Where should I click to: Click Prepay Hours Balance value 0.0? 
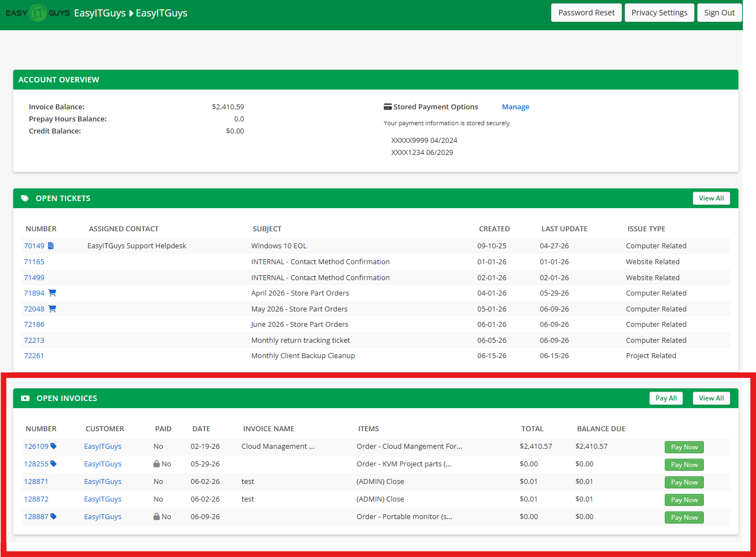239,119
